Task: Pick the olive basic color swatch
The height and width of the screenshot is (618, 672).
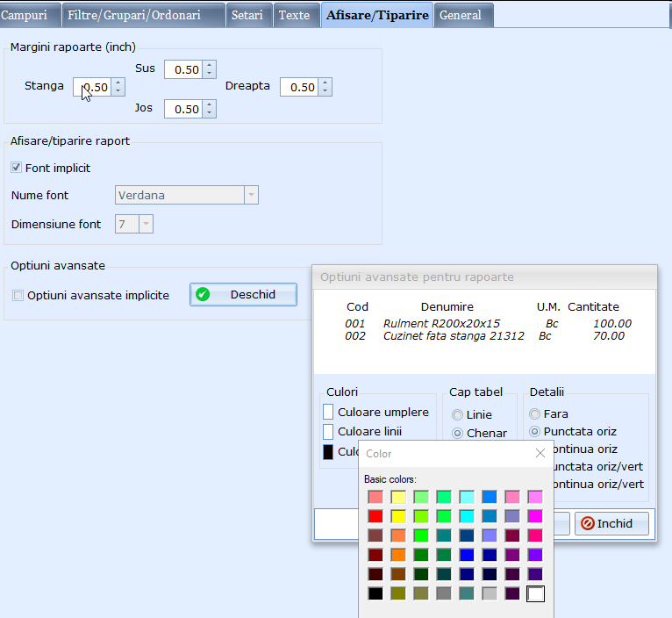Action: pyautogui.click(x=398, y=594)
